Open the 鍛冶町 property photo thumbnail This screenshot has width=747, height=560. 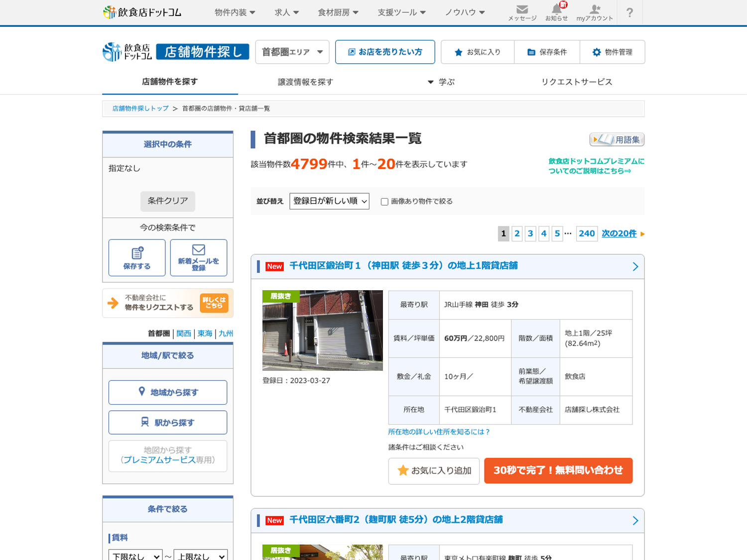[323, 331]
